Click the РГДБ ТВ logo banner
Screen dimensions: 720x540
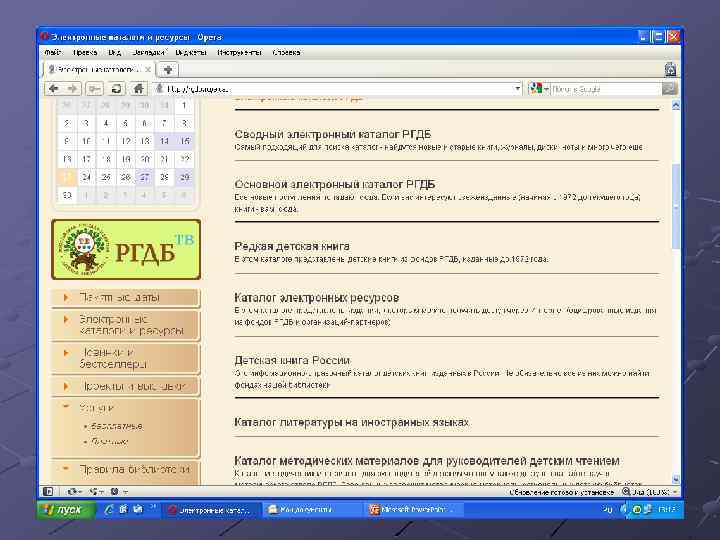(126, 249)
